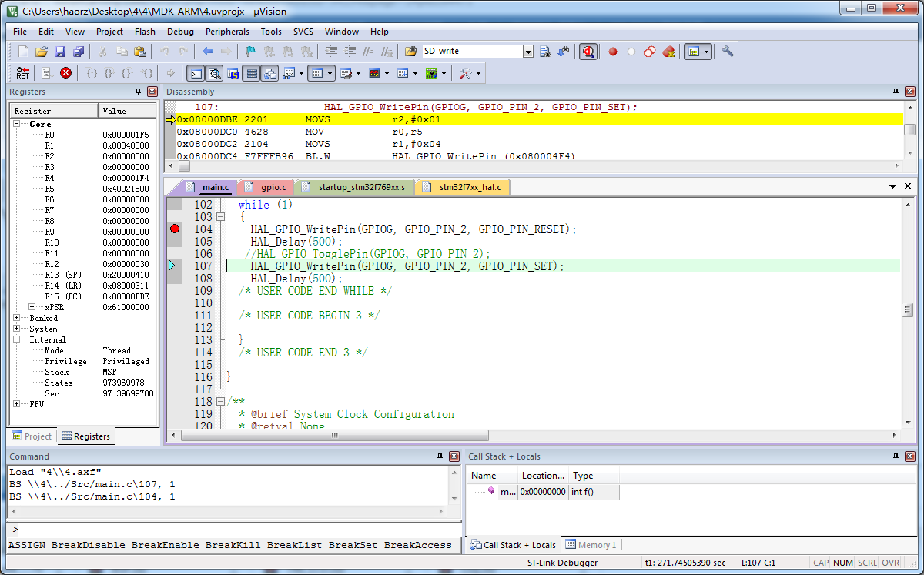924x575 pixels.
Task: Toggle the Call Stack window icon
Action: point(269,73)
